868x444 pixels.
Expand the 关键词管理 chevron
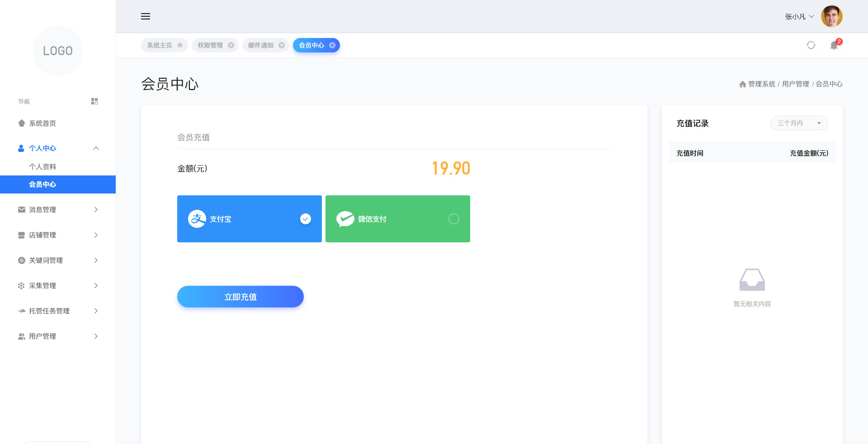tap(96, 260)
